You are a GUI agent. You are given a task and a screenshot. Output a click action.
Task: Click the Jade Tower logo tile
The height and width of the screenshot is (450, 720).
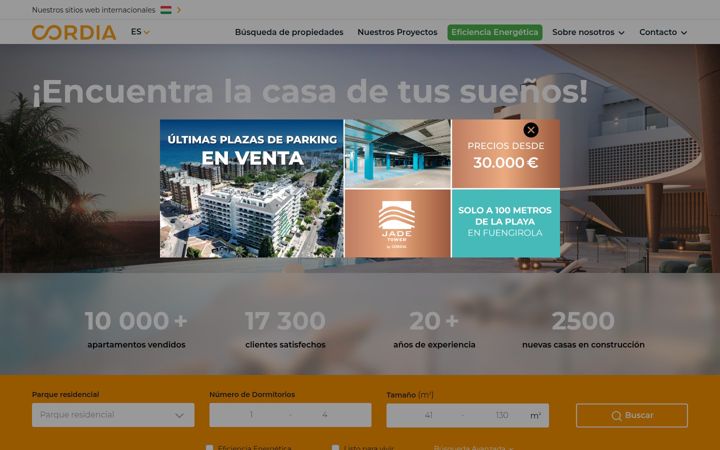397,224
